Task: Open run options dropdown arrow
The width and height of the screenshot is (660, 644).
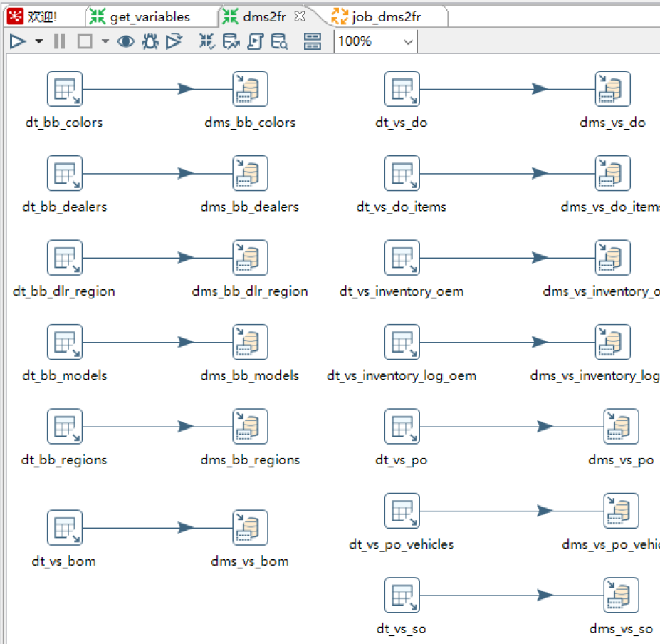Action: tap(38, 41)
